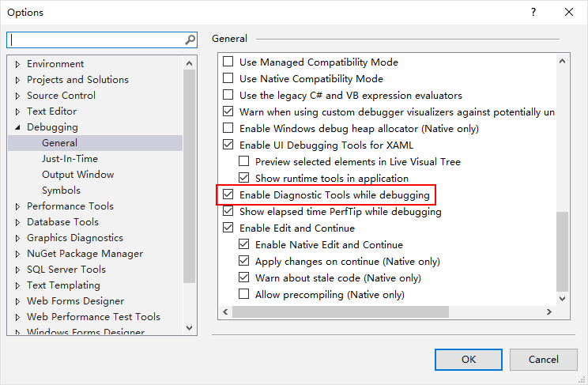Focus the options search input box

point(95,40)
